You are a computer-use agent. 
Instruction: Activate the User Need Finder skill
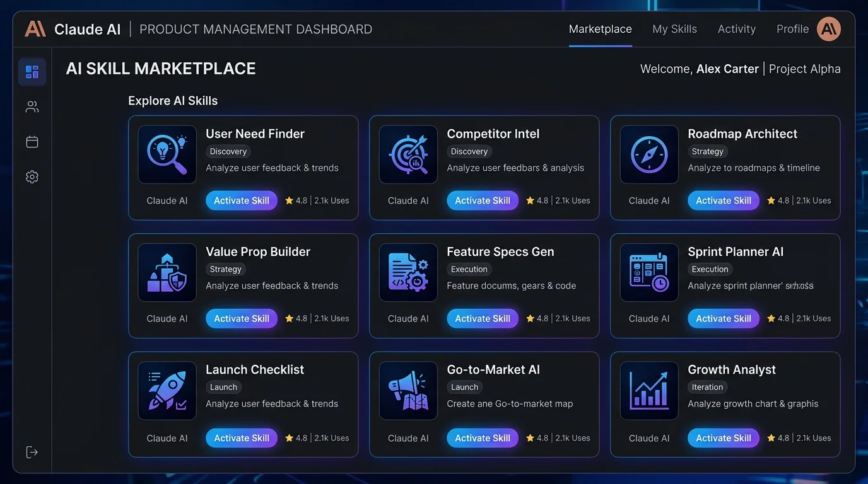point(242,200)
